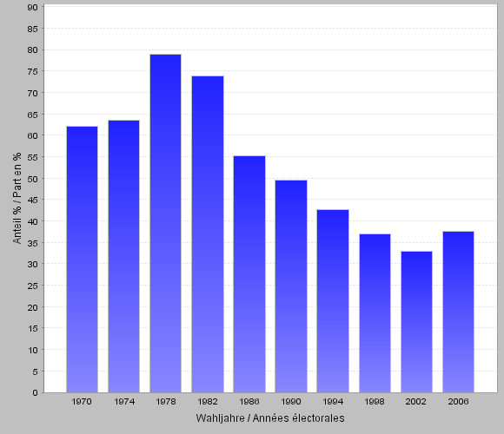Click the 1990 x-axis year label

(291, 402)
